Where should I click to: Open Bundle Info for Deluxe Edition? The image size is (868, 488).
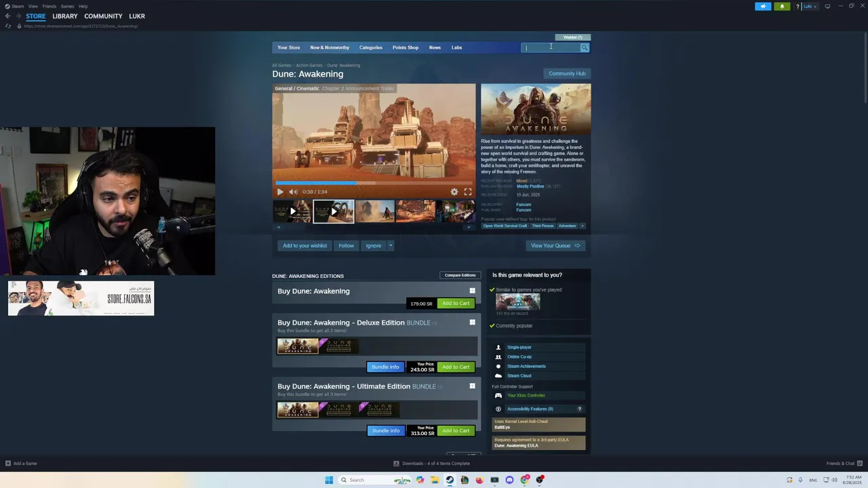[385, 367]
